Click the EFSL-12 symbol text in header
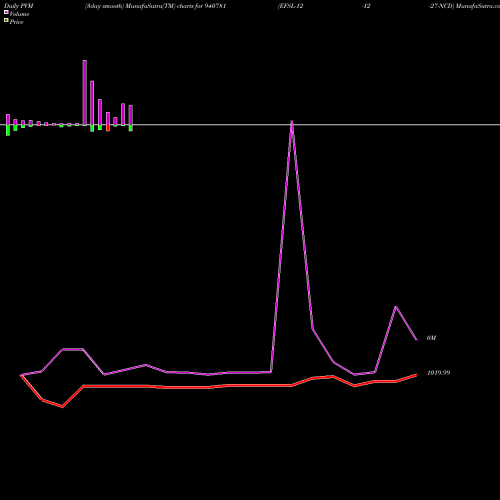This screenshot has width=500, height=500. pos(291,6)
